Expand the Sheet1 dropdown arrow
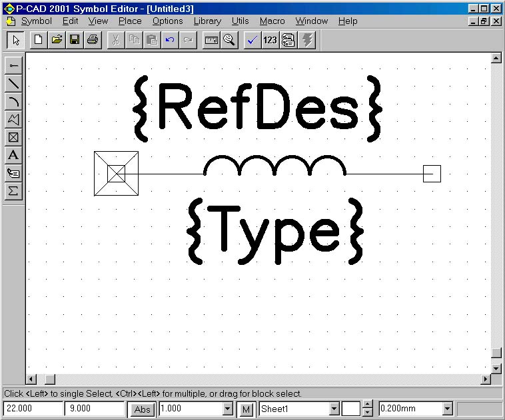505x420 pixels. 334,409
